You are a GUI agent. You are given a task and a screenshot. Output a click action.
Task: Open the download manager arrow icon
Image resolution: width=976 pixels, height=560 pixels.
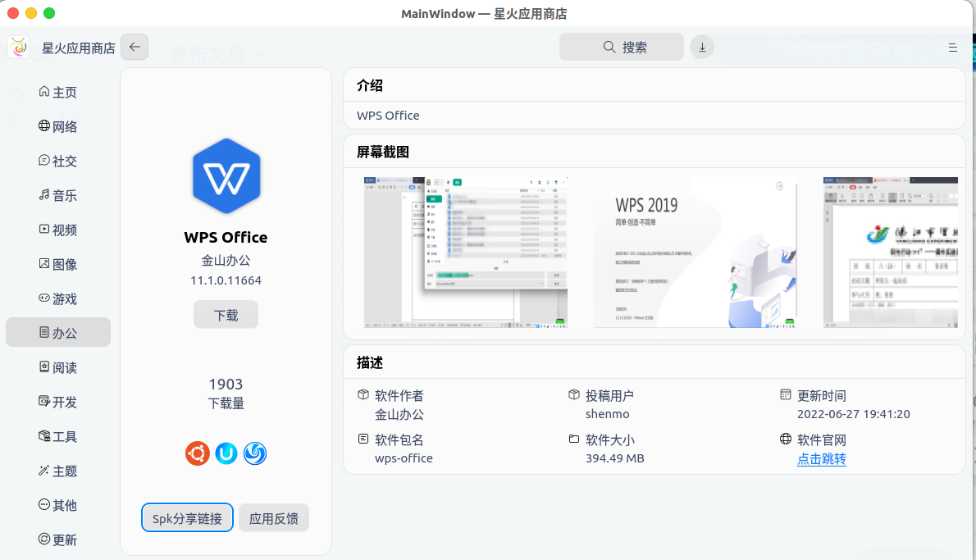pos(702,48)
